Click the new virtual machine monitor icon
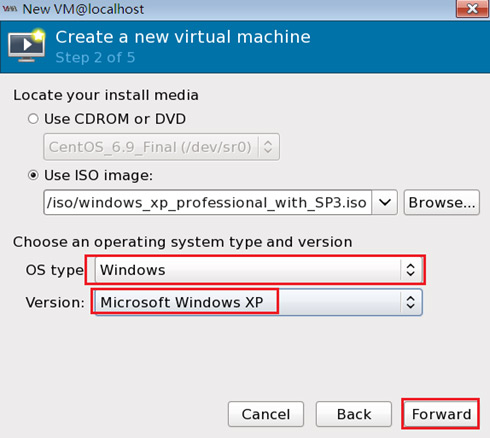 27,46
